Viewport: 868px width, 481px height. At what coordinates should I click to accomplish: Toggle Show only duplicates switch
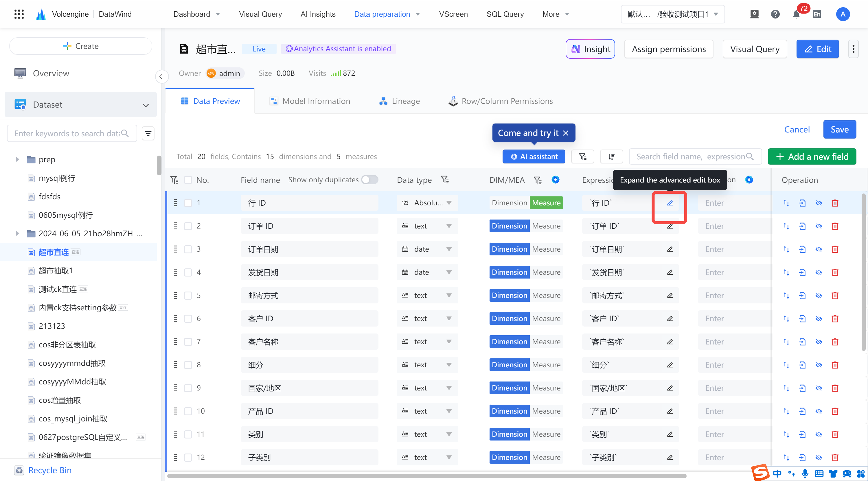[x=370, y=180]
